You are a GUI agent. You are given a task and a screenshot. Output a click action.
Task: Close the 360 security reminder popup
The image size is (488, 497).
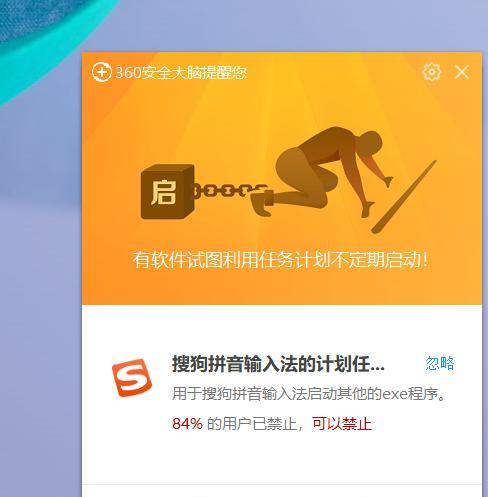pos(462,72)
